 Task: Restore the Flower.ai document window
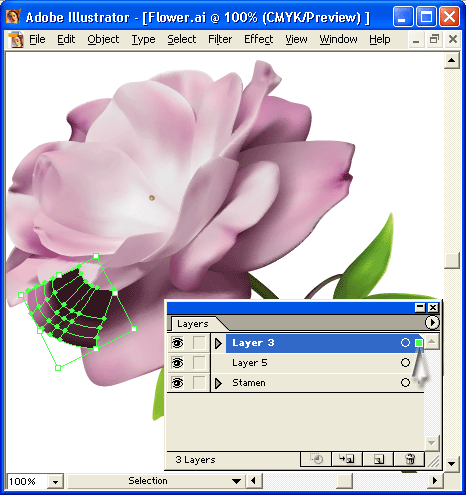coord(434,40)
